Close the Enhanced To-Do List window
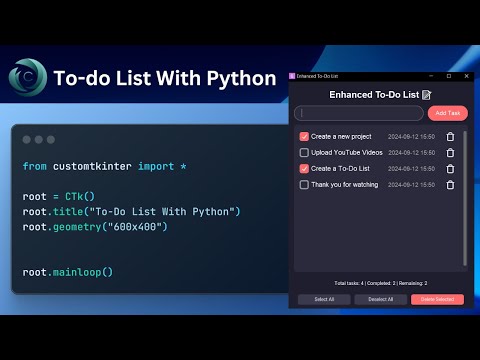The height and width of the screenshot is (360, 480). (467, 76)
